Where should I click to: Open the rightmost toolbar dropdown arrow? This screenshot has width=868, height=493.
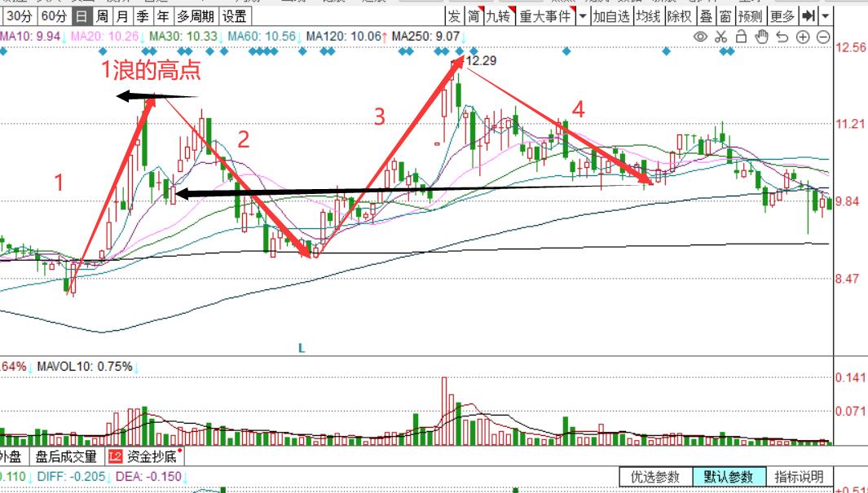click(x=826, y=16)
